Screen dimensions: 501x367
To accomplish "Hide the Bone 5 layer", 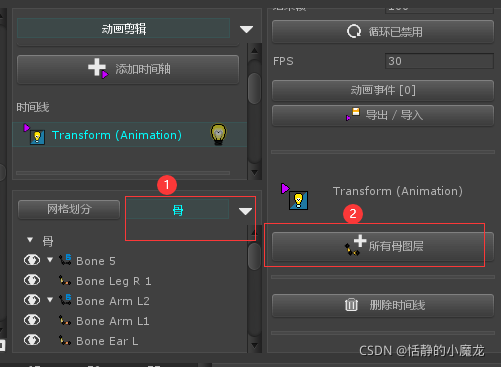I will [x=32, y=260].
